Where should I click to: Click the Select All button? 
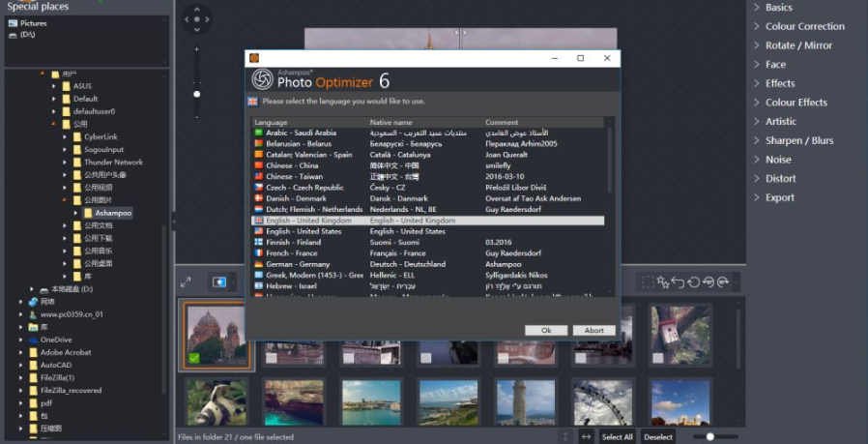tap(617, 437)
